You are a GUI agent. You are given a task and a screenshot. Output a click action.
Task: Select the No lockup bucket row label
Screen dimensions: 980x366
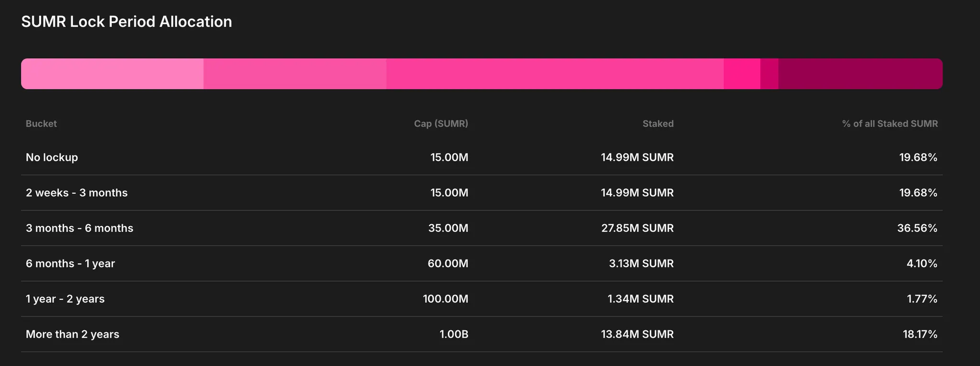coord(52,157)
